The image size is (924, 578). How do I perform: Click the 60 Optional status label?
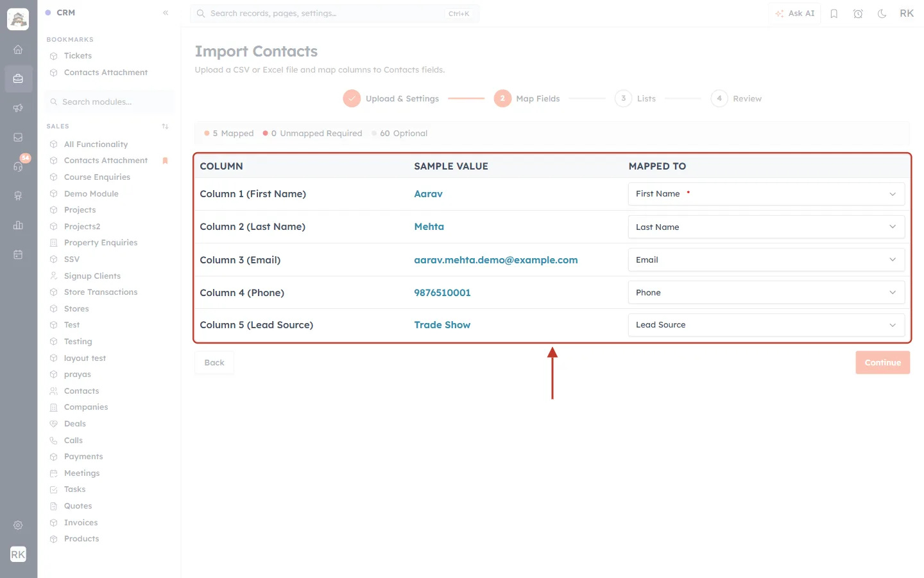pos(399,134)
